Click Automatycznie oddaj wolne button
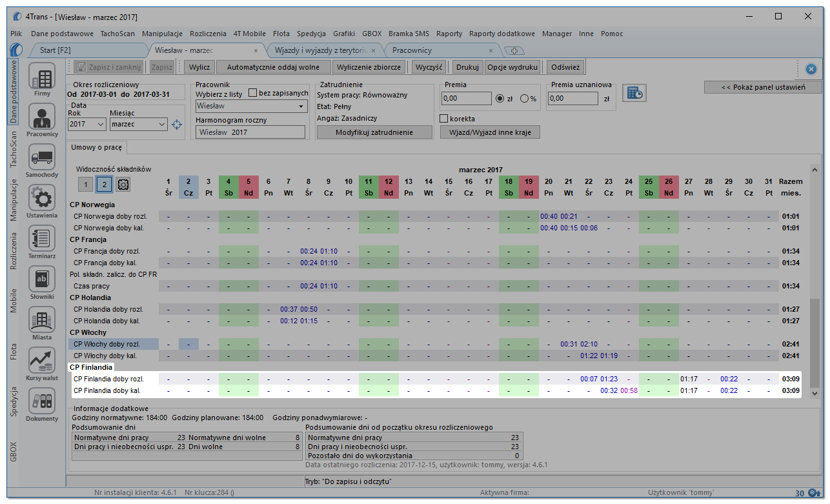 (x=274, y=66)
